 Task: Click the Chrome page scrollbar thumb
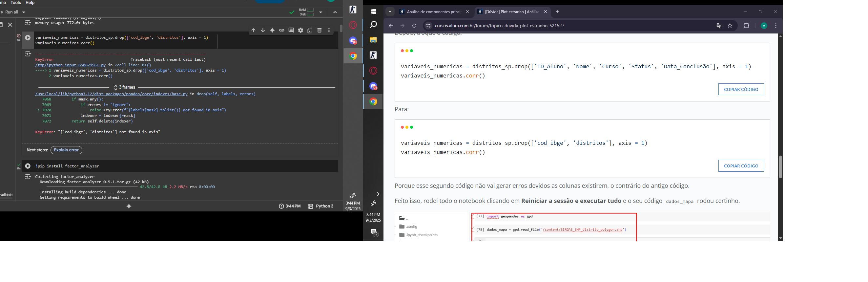(780, 167)
